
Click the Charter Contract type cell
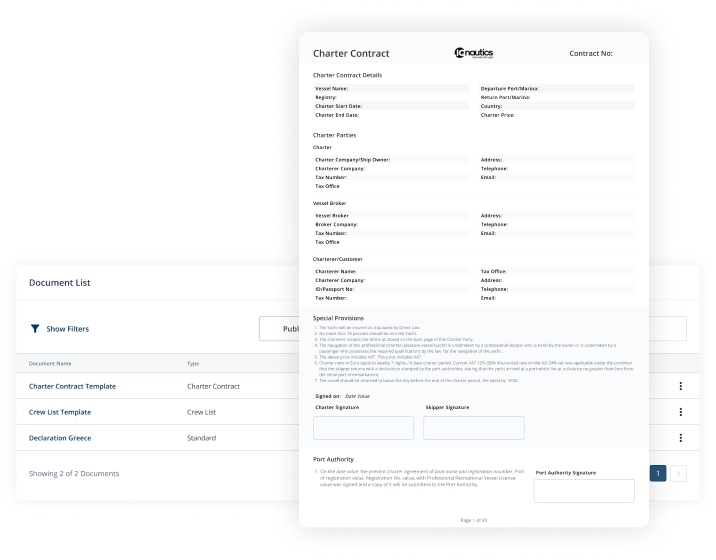(213, 386)
